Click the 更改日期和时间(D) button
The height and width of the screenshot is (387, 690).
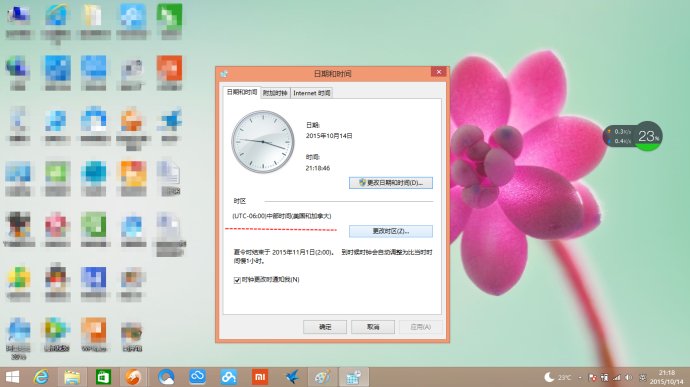click(391, 183)
